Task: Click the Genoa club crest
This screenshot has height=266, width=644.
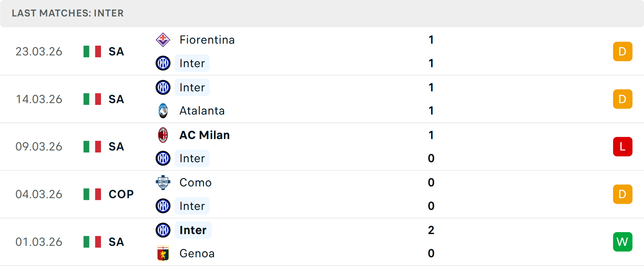Action: point(163,254)
